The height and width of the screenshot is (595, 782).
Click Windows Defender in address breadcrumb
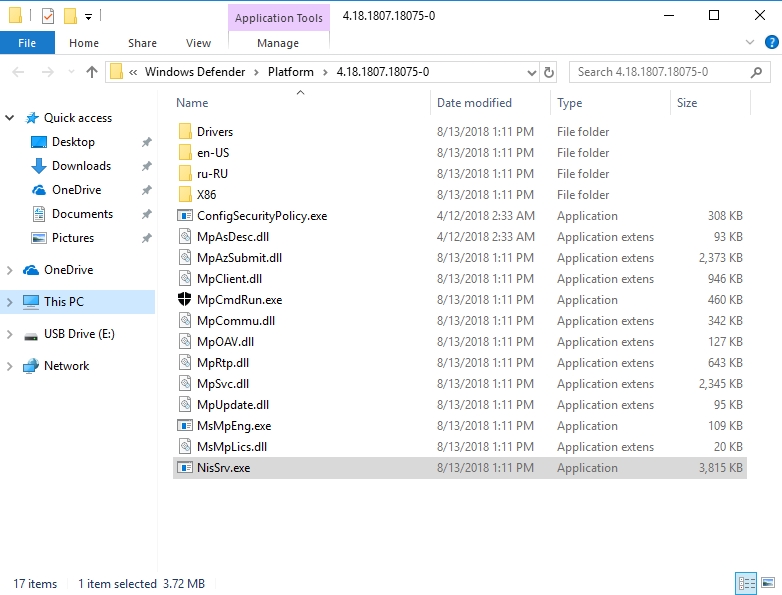[x=195, y=72]
